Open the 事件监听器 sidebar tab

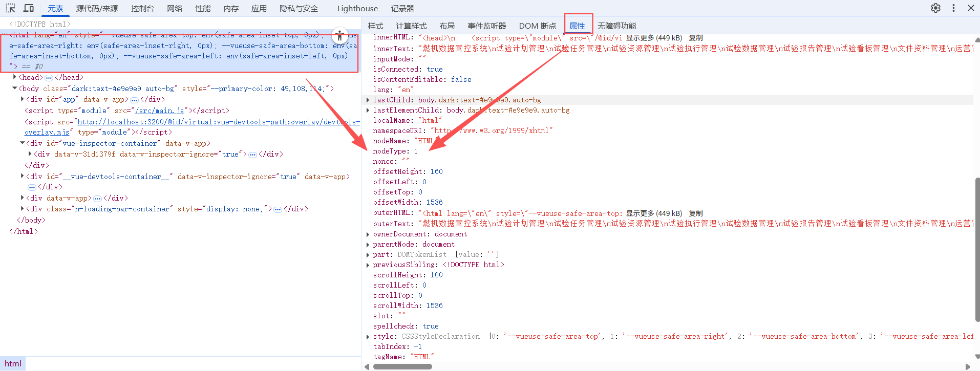point(487,26)
